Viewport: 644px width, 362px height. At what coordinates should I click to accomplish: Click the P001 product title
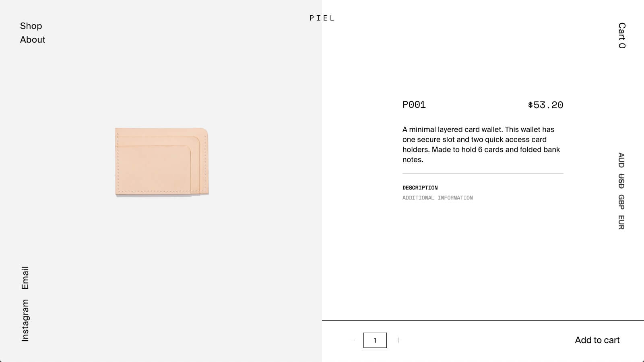pyautogui.click(x=414, y=105)
